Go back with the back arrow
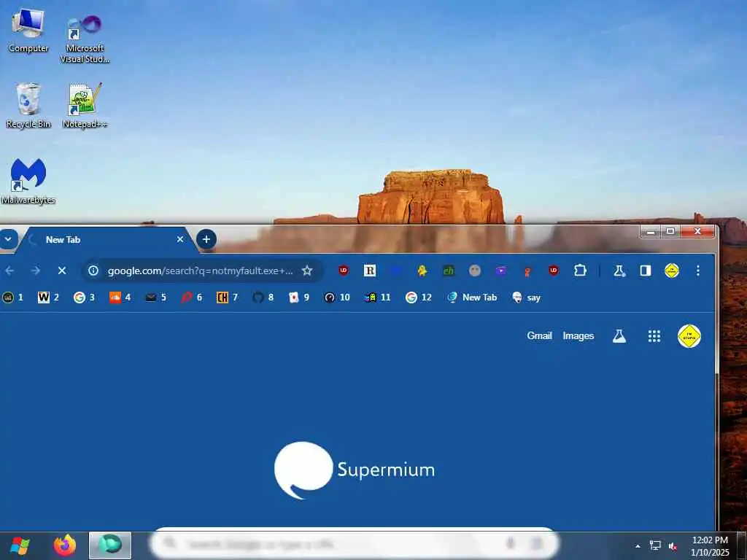 9,271
